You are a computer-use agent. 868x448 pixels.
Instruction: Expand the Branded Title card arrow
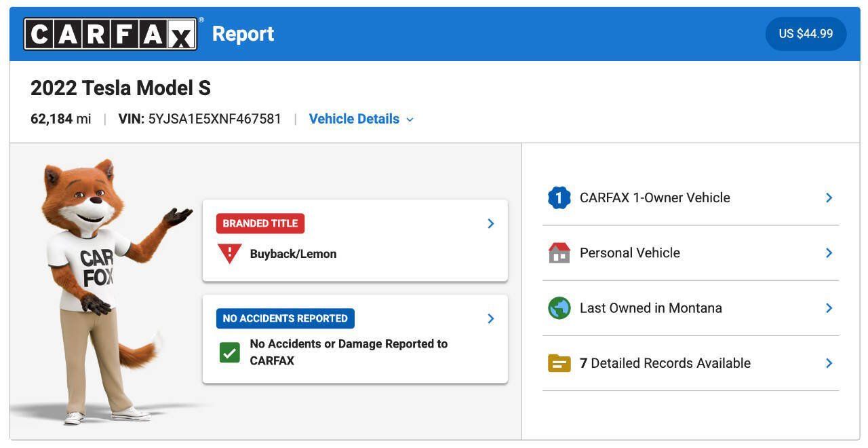(491, 223)
